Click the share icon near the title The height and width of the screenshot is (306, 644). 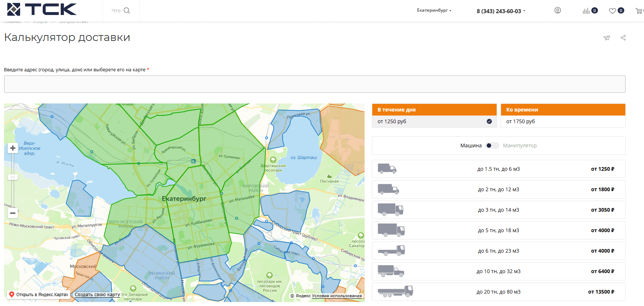tap(623, 38)
